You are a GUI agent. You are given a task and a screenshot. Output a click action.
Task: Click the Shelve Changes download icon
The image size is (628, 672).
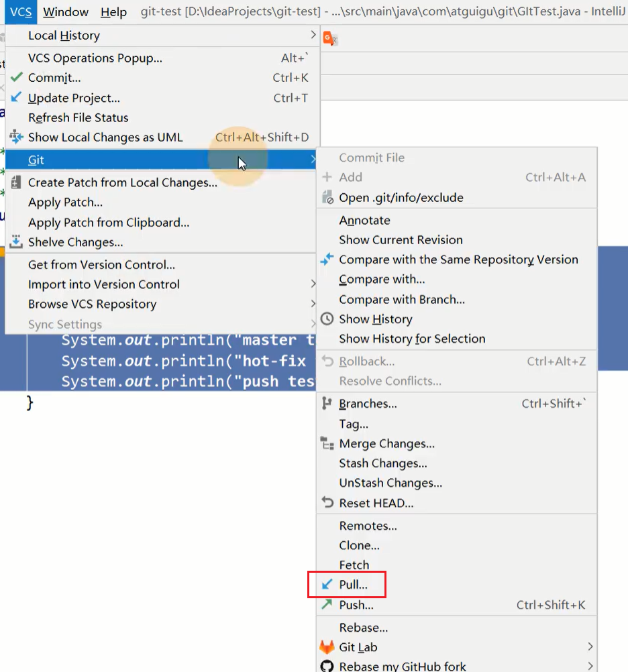pyautogui.click(x=16, y=241)
